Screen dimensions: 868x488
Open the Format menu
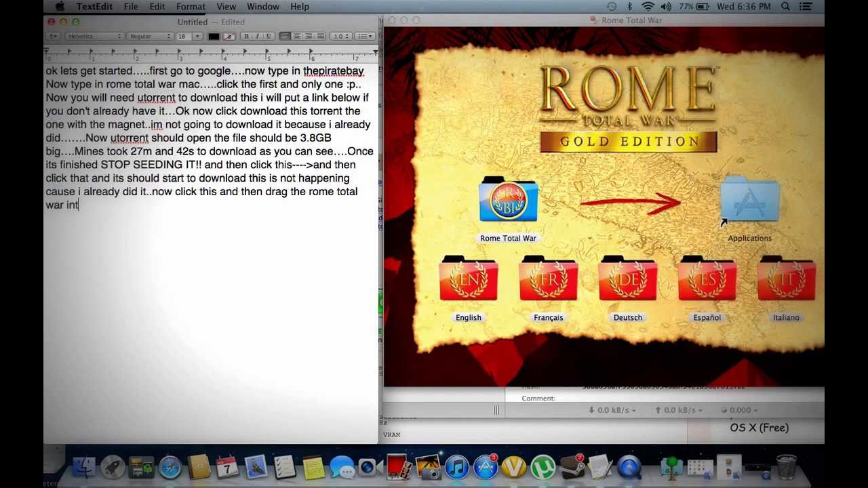pos(191,7)
